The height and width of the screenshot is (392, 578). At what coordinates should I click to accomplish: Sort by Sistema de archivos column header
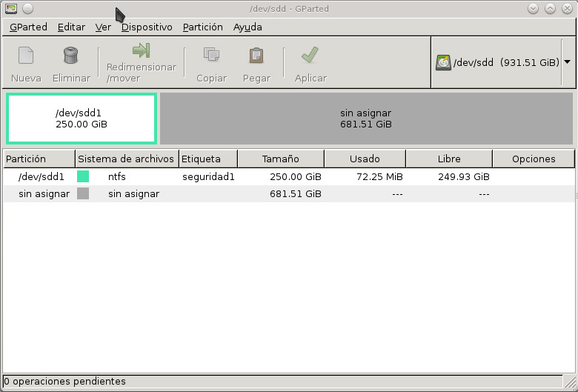click(x=127, y=159)
